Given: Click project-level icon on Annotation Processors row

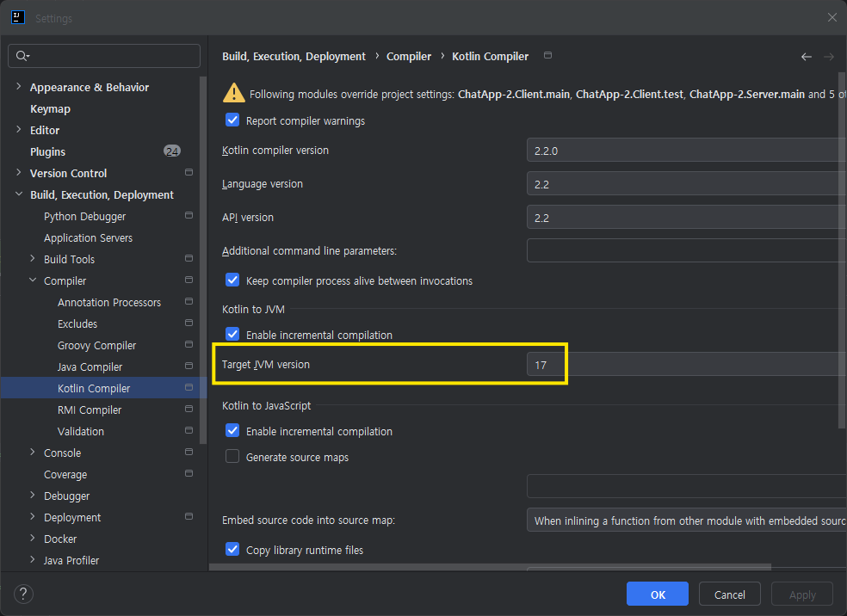Looking at the screenshot, I should (x=189, y=301).
